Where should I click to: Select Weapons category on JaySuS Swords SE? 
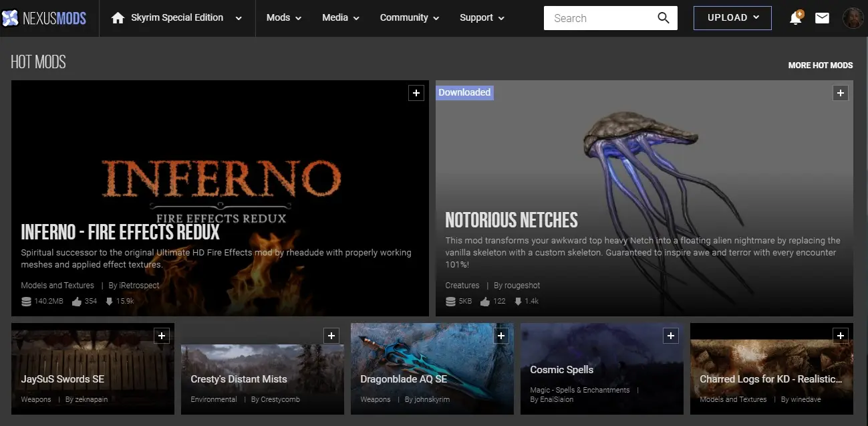point(36,400)
